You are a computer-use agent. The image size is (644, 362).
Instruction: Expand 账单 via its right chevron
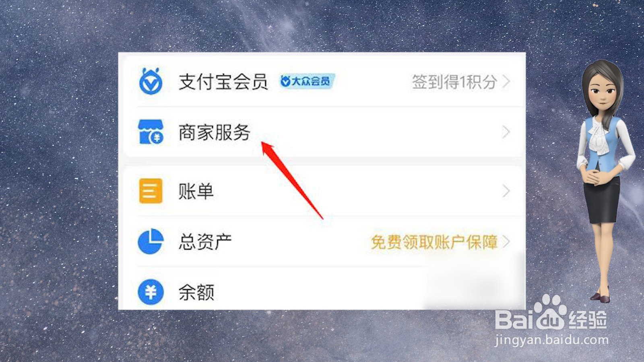pyautogui.click(x=506, y=191)
